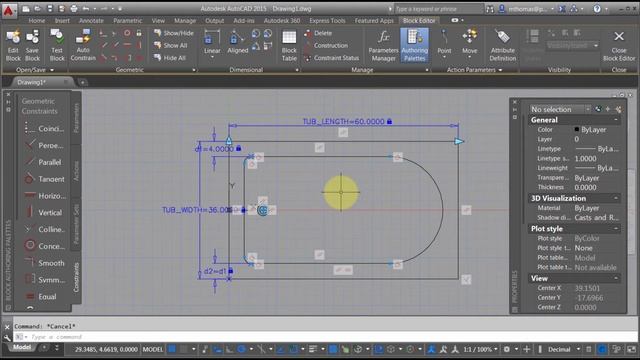640x360 pixels.
Task: Open the Insert ribbon tab
Action: click(62, 20)
